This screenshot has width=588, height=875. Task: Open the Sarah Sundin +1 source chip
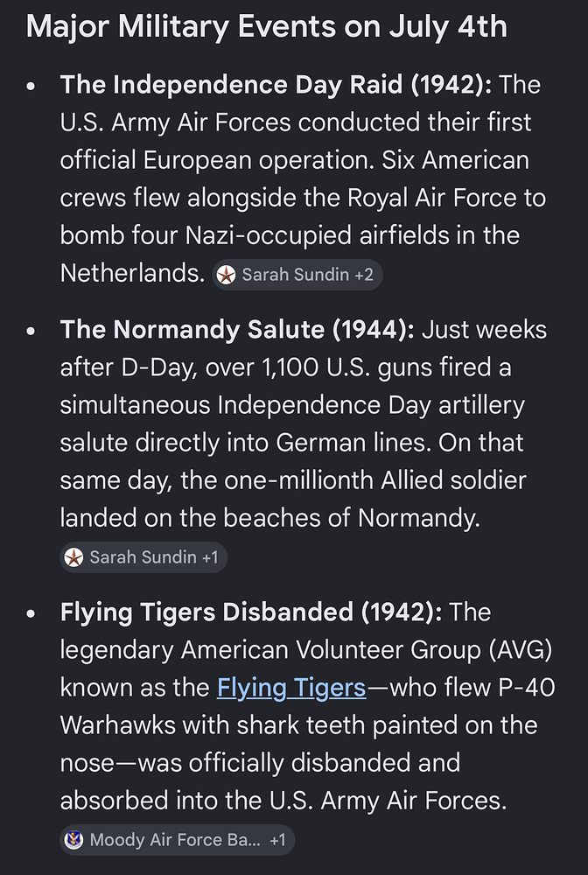click(x=143, y=556)
